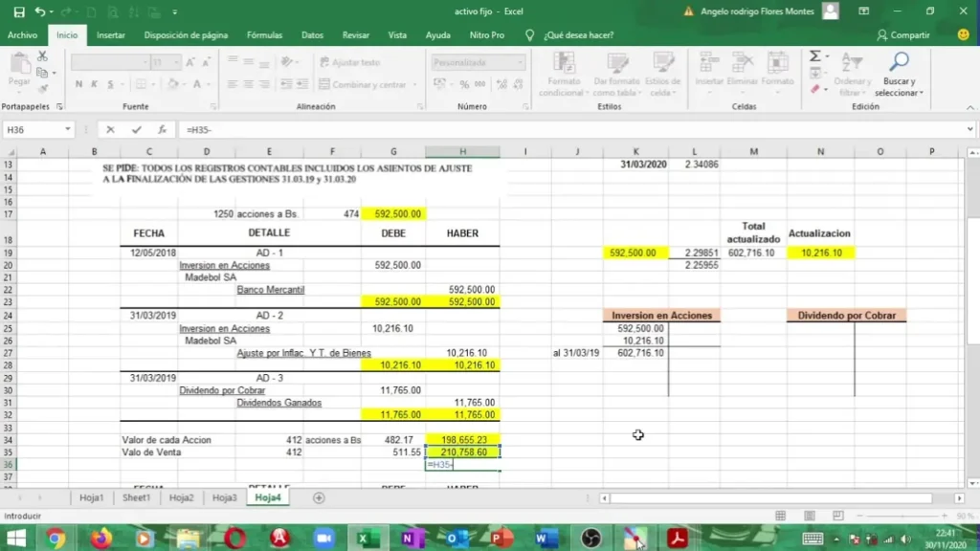Click the fill color bucket swatch
The height and width of the screenshot is (551, 980).
click(x=173, y=84)
